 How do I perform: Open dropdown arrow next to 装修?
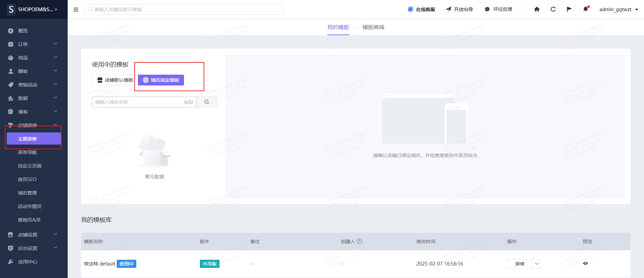(537, 264)
